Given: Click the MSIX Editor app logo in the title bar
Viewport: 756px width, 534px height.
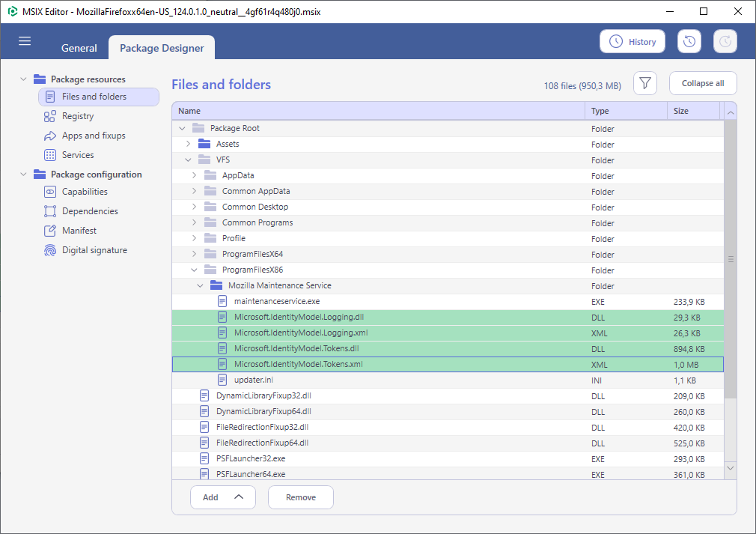Looking at the screenshot, I should 13,11.
